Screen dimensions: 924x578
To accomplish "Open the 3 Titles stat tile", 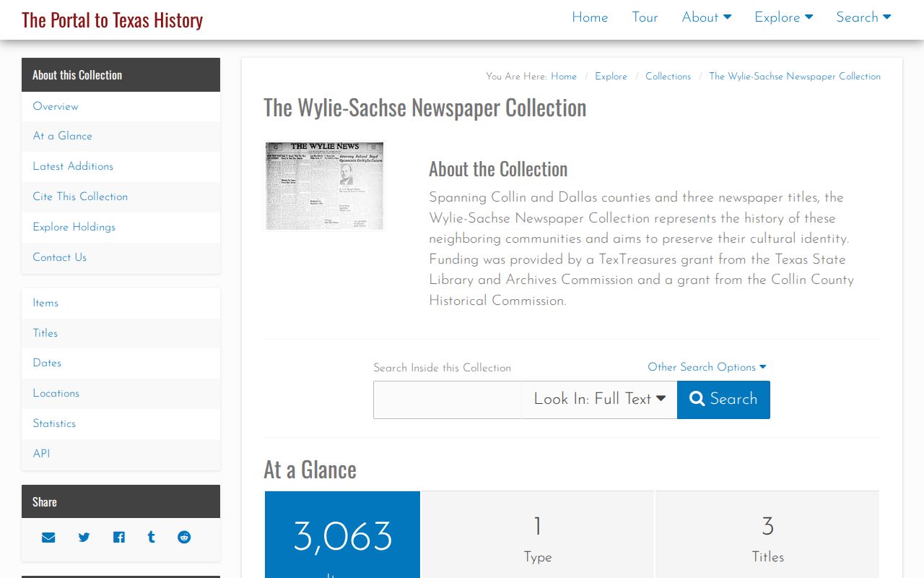I will tap(767, 535).
